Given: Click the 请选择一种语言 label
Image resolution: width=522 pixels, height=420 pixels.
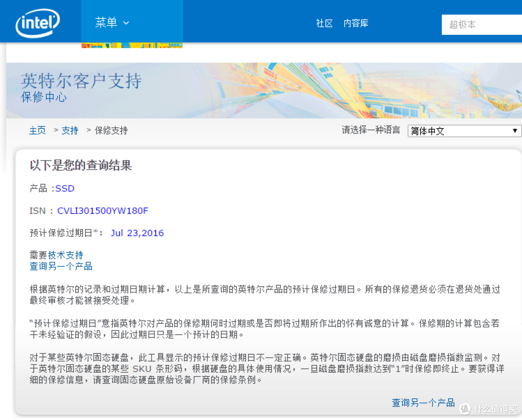Looking at the screenshot, I should pos(371,130).
